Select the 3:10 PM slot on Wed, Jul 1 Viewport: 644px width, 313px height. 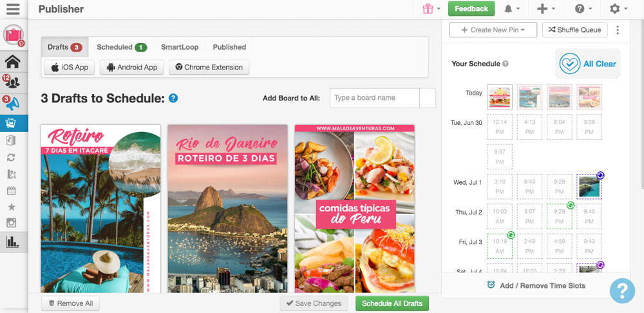500,187
